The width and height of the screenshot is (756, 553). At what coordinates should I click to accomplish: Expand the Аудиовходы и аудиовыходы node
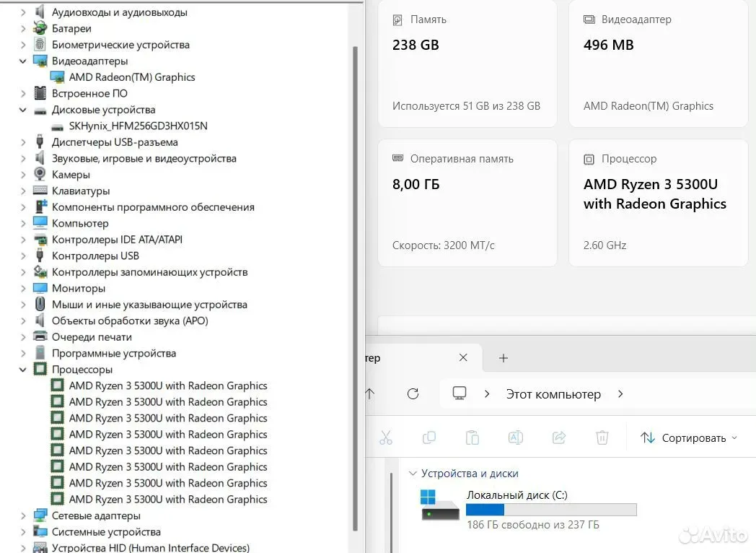pos(22,12)
